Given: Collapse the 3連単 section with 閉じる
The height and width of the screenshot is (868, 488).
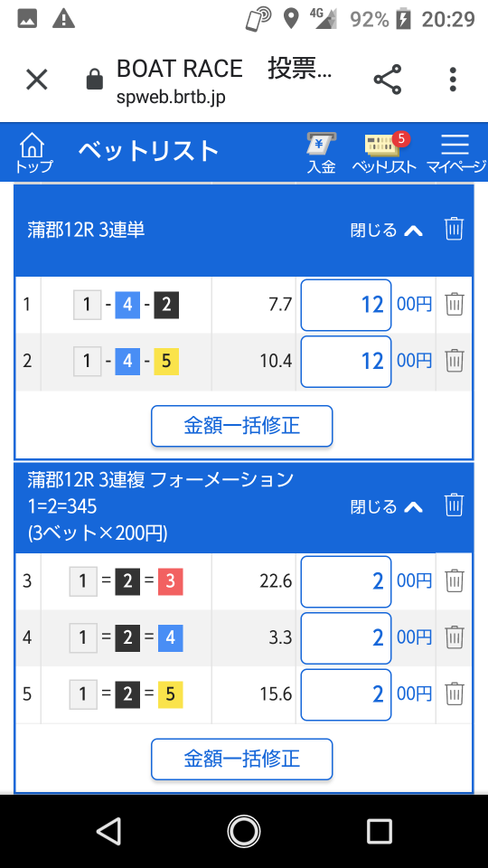Looking at the screenshot, I should coord(386,230).
